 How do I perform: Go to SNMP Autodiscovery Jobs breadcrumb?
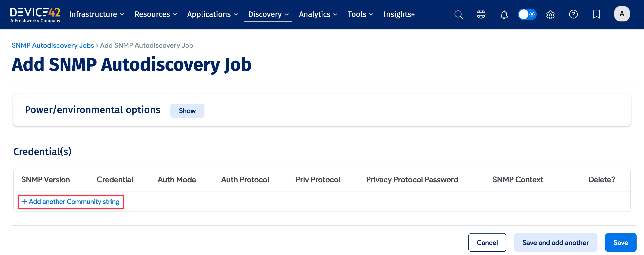tap(53, 46)
